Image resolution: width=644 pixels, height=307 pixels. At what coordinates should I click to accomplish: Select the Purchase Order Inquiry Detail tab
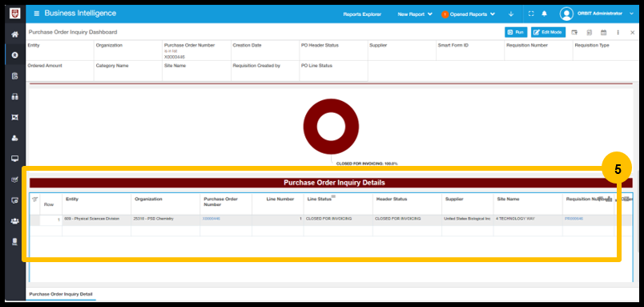(x=61, y=294)
